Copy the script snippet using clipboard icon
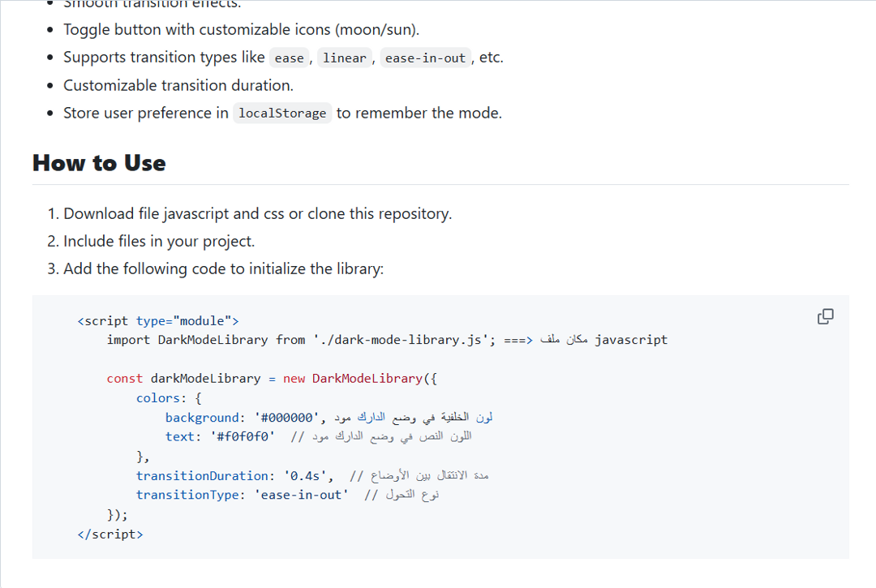This screenshot has height=588, width=876. tap(825, 316)
